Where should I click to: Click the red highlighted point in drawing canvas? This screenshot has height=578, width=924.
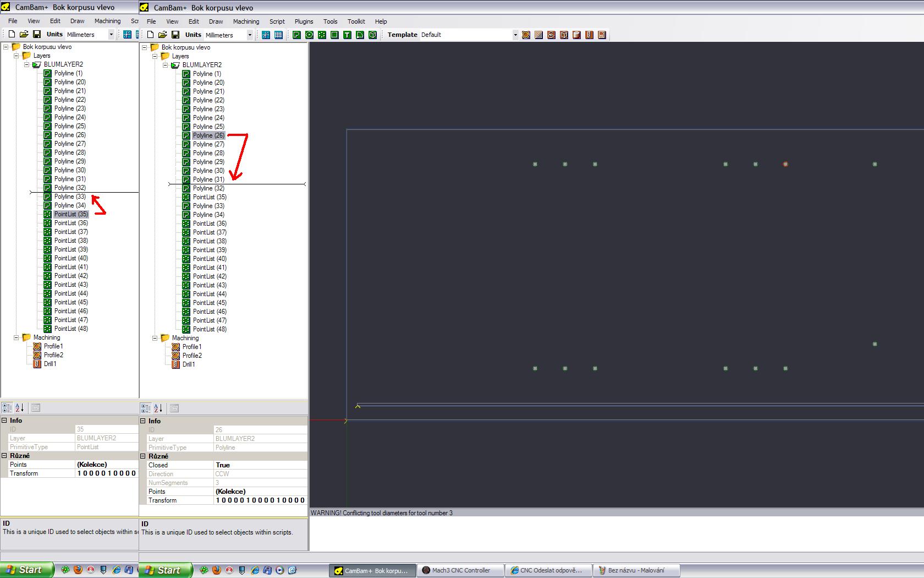point(785,164)
